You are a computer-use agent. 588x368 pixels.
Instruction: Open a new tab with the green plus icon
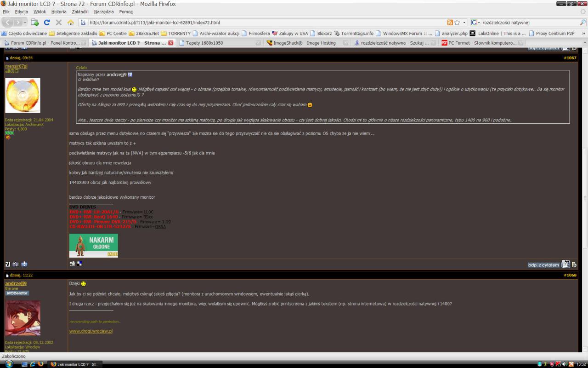point(35,22)
